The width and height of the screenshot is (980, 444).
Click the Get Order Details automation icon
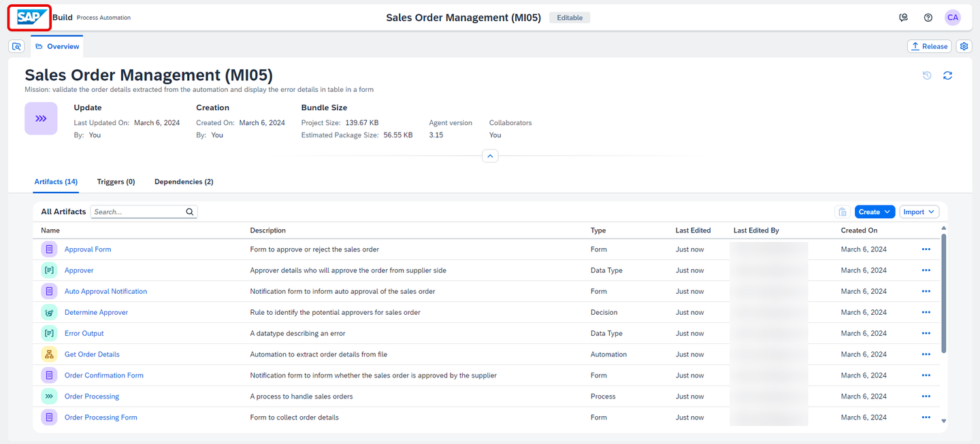[x=49, y=354]
